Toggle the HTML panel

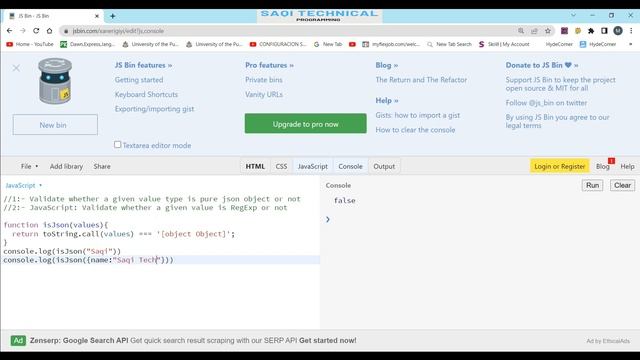(x=255, y=166)
